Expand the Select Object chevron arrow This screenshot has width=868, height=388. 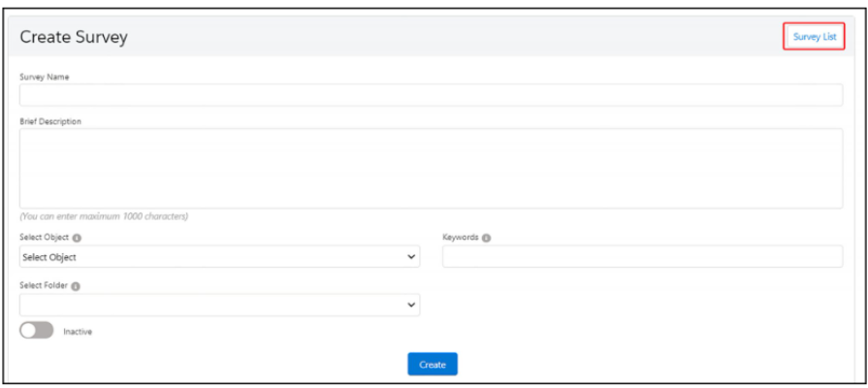[411, 257]
